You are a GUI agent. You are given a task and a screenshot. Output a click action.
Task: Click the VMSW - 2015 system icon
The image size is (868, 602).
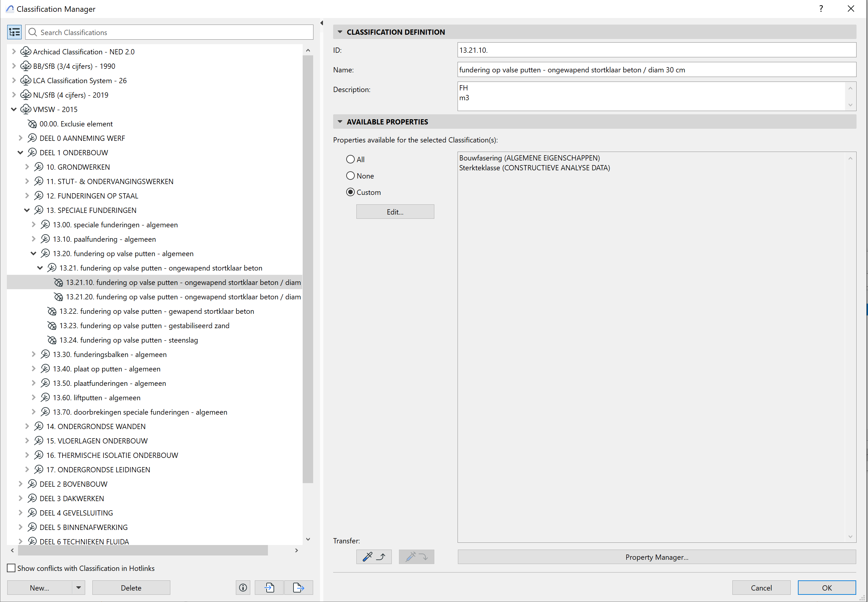click(26, 109)
